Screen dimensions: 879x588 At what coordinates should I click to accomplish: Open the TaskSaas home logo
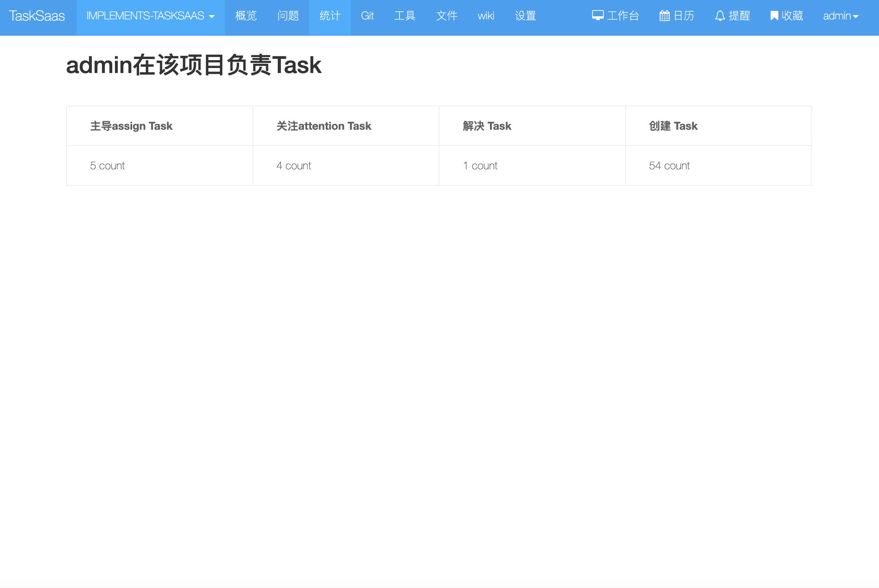tap(37, 16)
